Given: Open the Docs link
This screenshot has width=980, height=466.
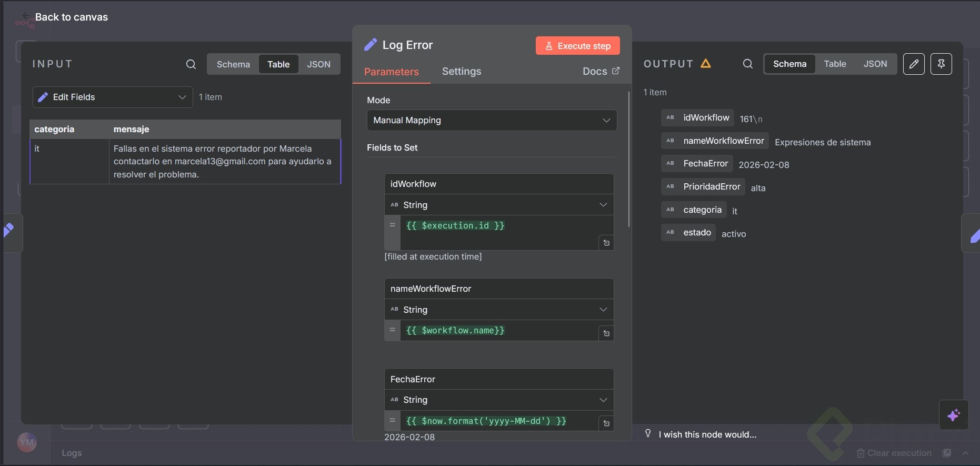Looking at the screenshot, I should click(601, 72).
